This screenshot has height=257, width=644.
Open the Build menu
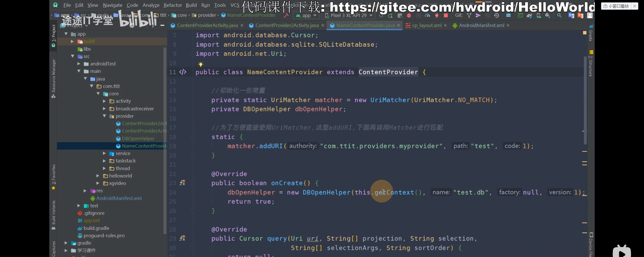tap(191, 5)
